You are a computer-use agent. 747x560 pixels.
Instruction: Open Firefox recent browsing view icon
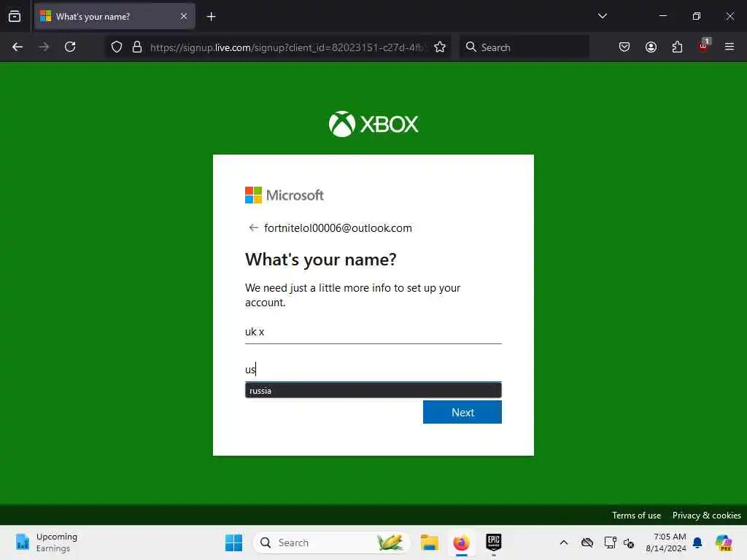click(15, 17)
